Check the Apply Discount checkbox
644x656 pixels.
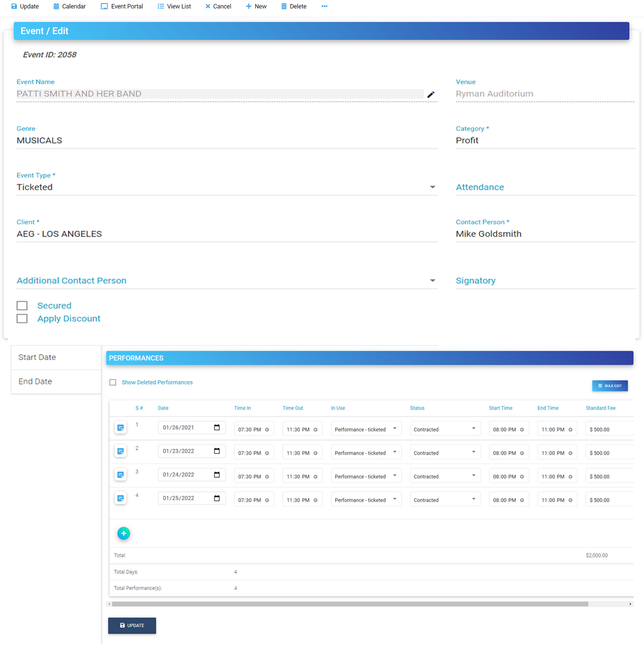click(x=22, y=319)
